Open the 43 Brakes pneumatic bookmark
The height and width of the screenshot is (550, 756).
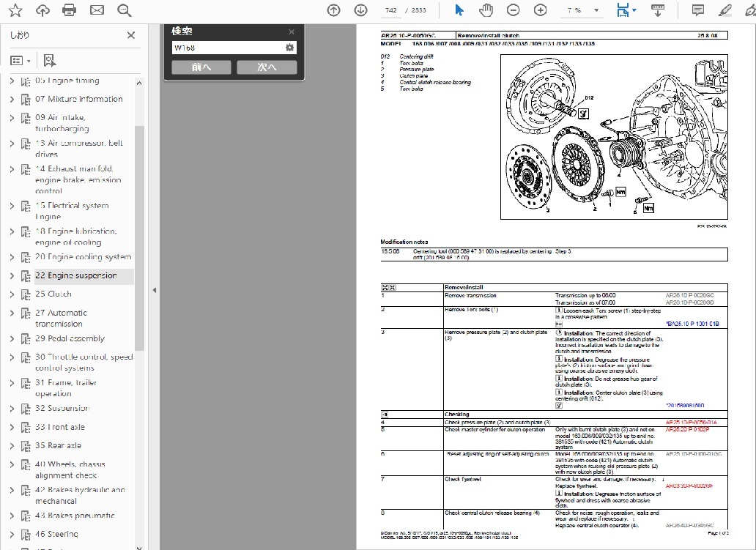[75, 516]
